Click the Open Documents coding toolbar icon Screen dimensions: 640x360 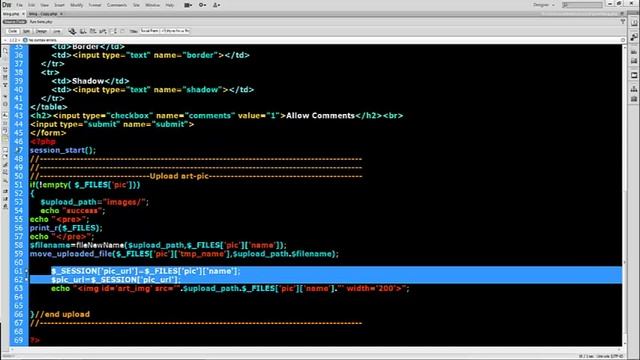point(5,51)
